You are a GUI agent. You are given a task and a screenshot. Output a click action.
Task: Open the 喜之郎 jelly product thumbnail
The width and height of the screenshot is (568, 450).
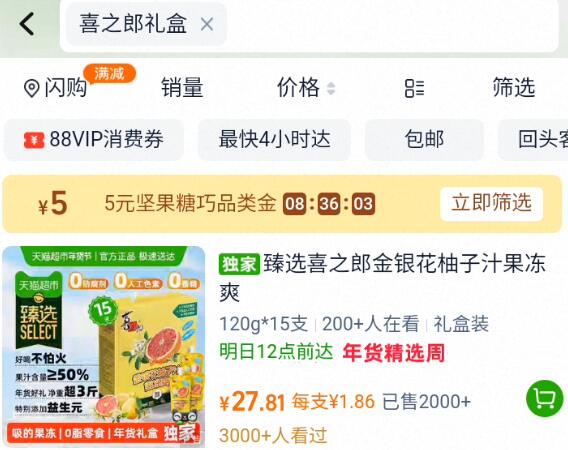tap(104, 347)
